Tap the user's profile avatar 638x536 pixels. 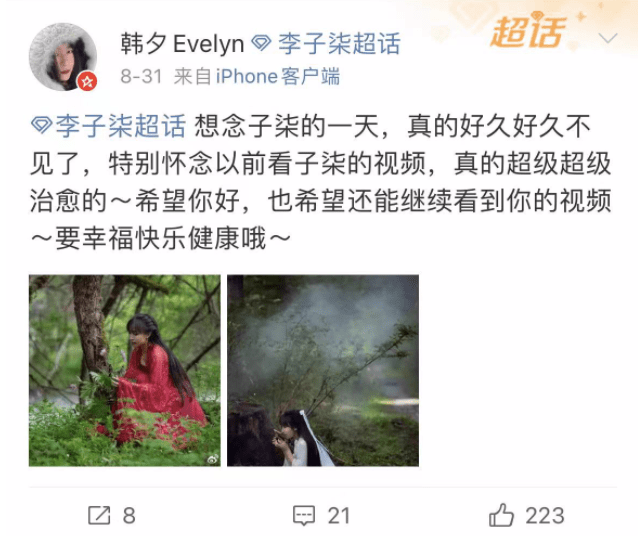click(63, 57)
